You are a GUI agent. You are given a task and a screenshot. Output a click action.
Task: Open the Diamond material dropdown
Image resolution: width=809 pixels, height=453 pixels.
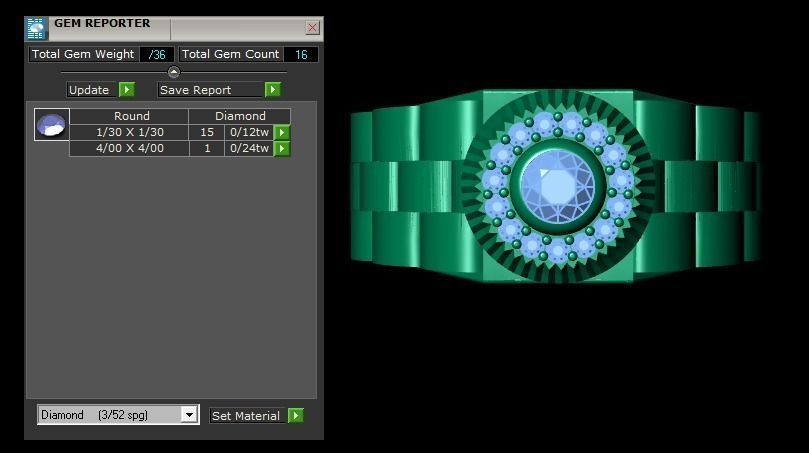189,415
